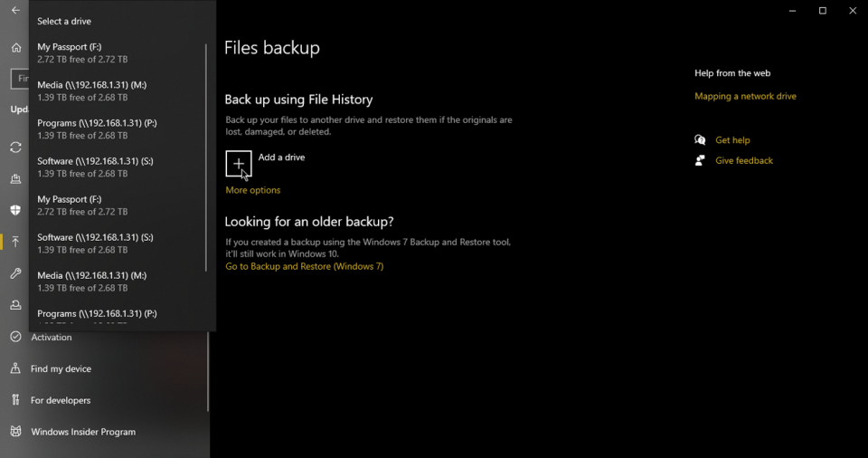Go back using the top-left arrow
The image size is (868, 458).
pyautogui.click(x=15, y=11)
